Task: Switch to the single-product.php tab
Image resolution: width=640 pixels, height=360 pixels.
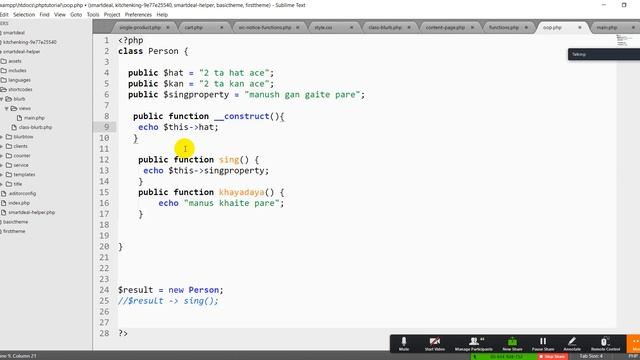Action: pos(140,27)
